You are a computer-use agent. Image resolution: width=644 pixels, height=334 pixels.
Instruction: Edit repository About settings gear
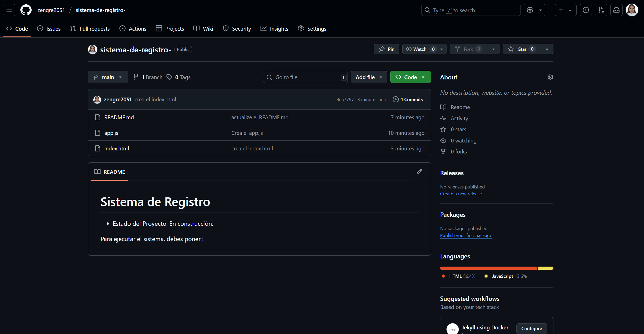[550, 77]
